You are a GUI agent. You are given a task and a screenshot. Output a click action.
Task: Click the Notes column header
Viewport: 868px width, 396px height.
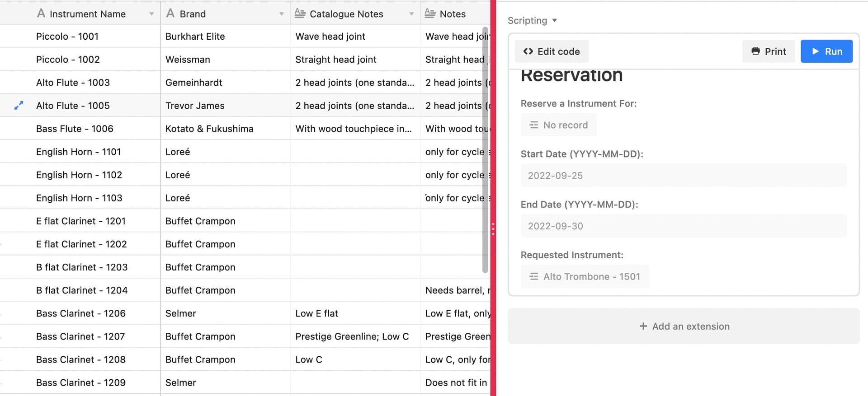tap(456, 14)
